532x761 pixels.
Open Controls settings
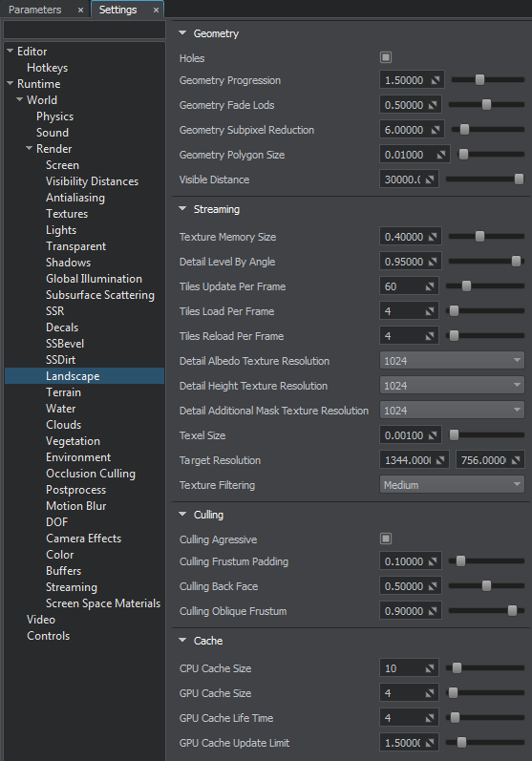(x=48, y=636)
